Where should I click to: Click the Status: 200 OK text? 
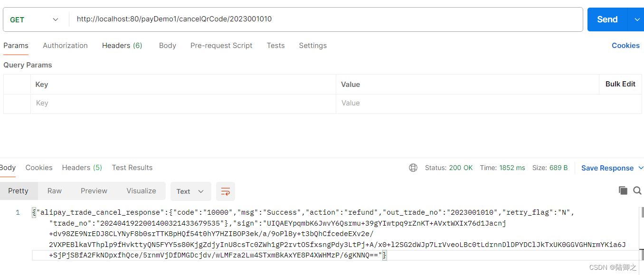(x=449, y=168)
